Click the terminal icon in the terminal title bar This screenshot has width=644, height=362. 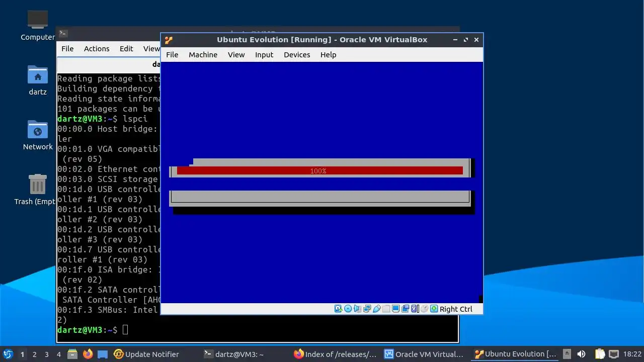click(x=63, y=34)
